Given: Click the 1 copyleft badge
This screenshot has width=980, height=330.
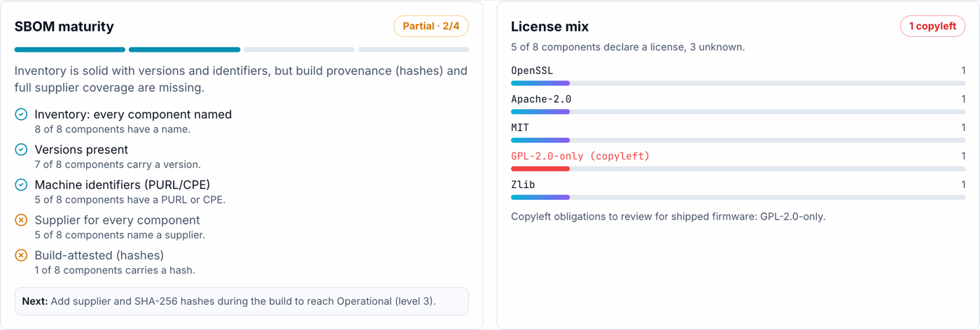Looking at the screenshot, I should point(932,26).
